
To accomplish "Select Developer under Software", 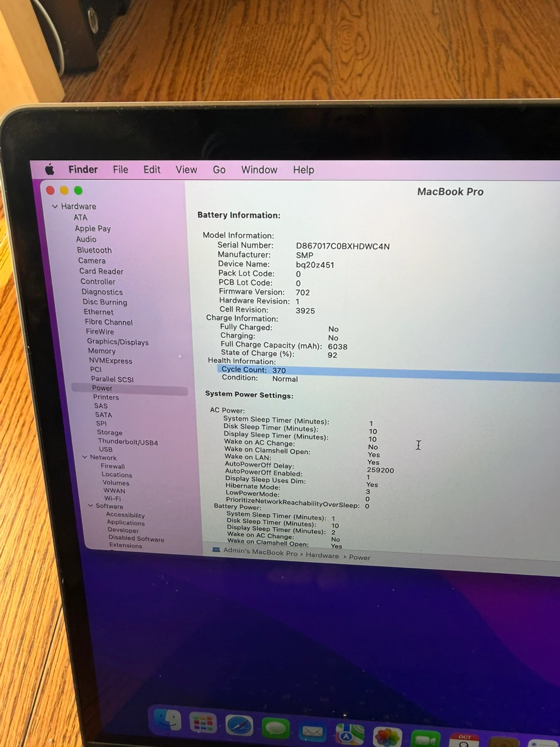I will coord(123,530).
